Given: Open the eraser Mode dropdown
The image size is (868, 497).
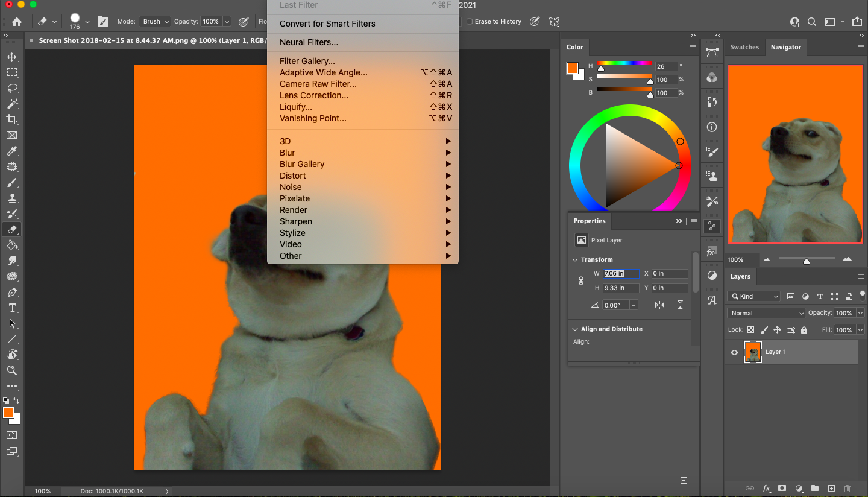Looking at the screenshot, I should [x=155, y=22].
